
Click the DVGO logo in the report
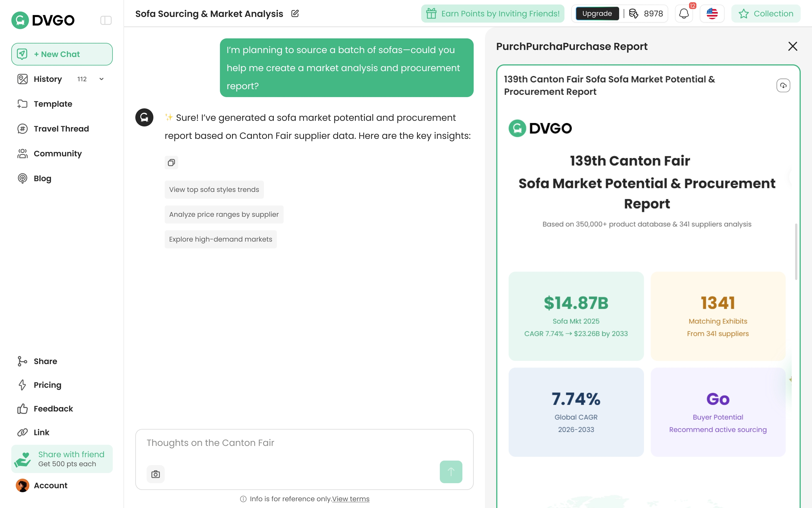(540, 128)
